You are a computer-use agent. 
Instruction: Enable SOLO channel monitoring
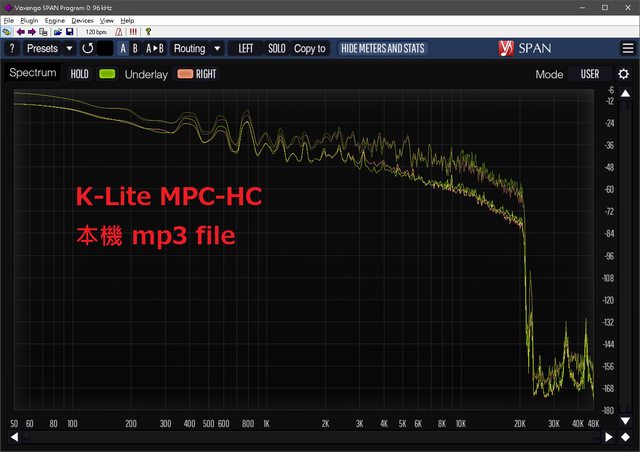276,48
